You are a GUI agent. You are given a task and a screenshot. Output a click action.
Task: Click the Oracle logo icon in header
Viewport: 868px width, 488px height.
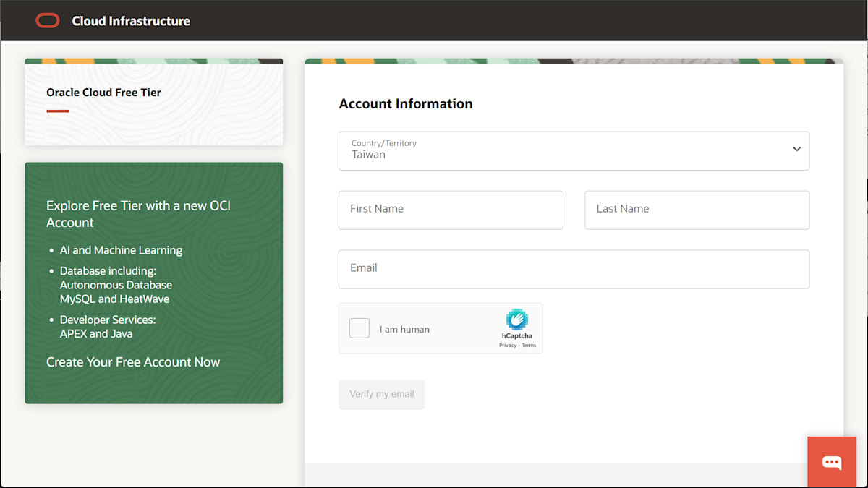48,21
